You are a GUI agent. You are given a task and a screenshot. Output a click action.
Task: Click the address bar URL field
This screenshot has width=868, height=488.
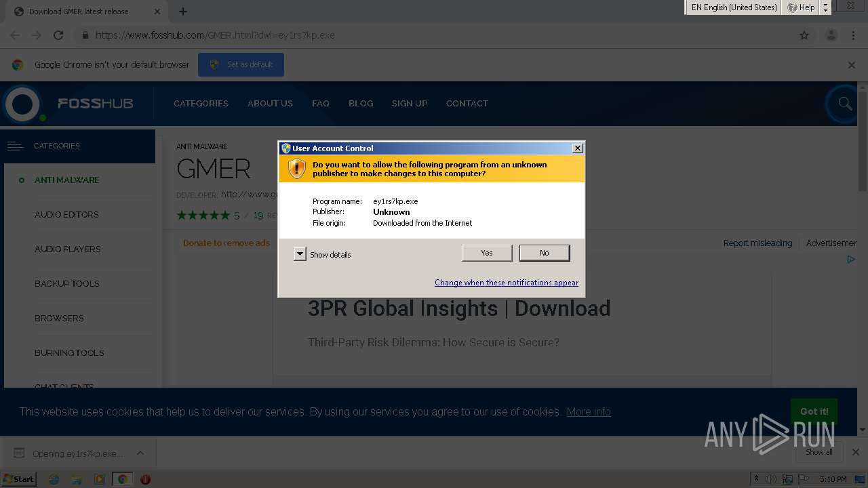(434, 35)
